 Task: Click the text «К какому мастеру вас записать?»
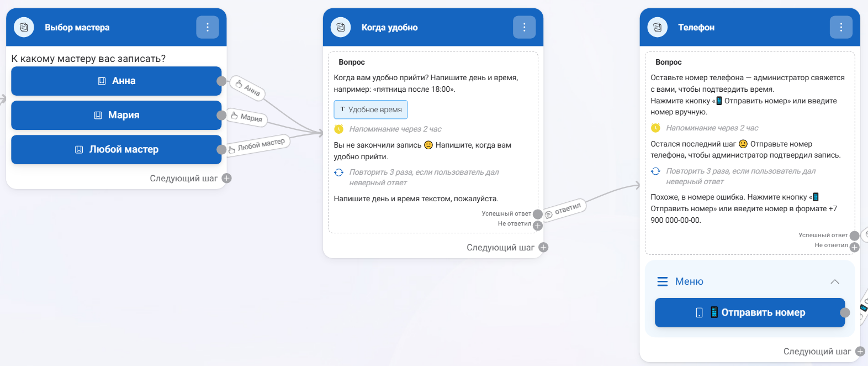pyautogui.click(x=88, y=59)
